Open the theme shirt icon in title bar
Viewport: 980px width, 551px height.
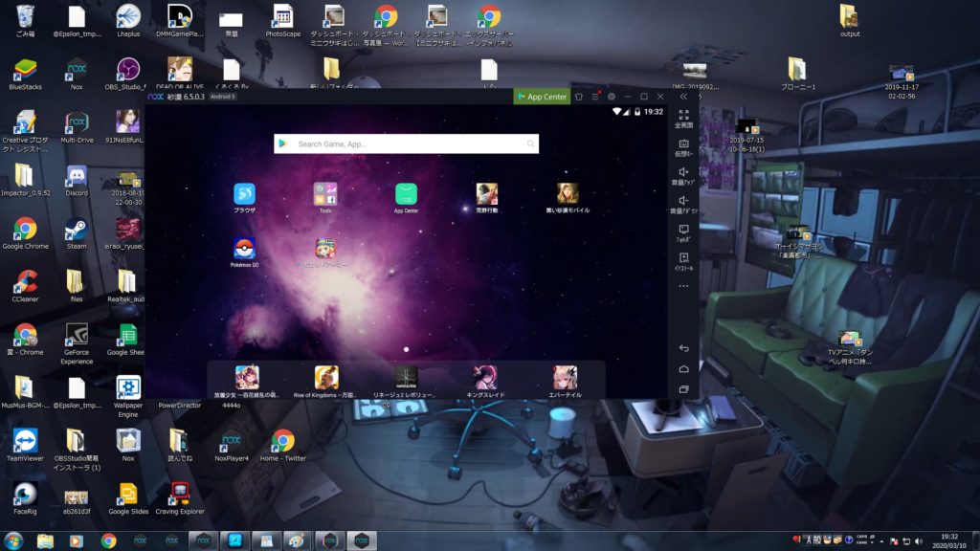[x=579, y=97]
